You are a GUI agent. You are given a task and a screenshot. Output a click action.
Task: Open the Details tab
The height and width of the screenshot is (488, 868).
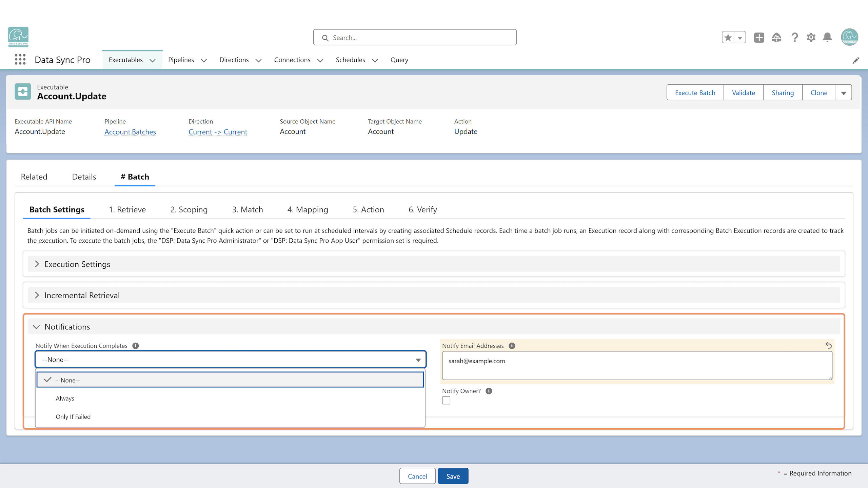[x=84, y=177]
